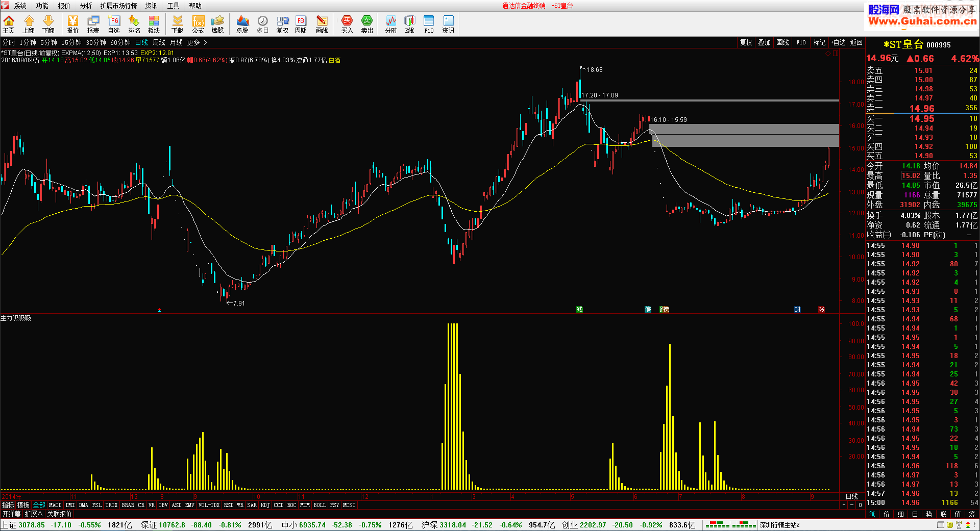
Task: Click the 上翻 page-up arrow icon
Action: (x=29, y=24)
